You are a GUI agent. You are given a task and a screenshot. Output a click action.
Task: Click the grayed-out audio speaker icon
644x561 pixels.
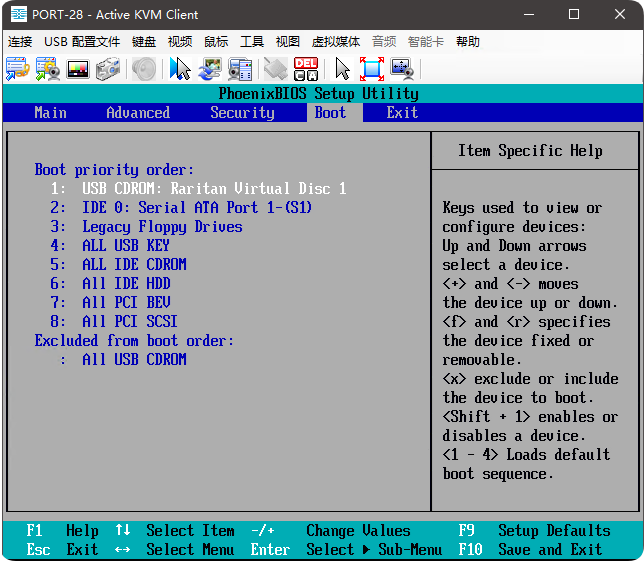[144, 69]
